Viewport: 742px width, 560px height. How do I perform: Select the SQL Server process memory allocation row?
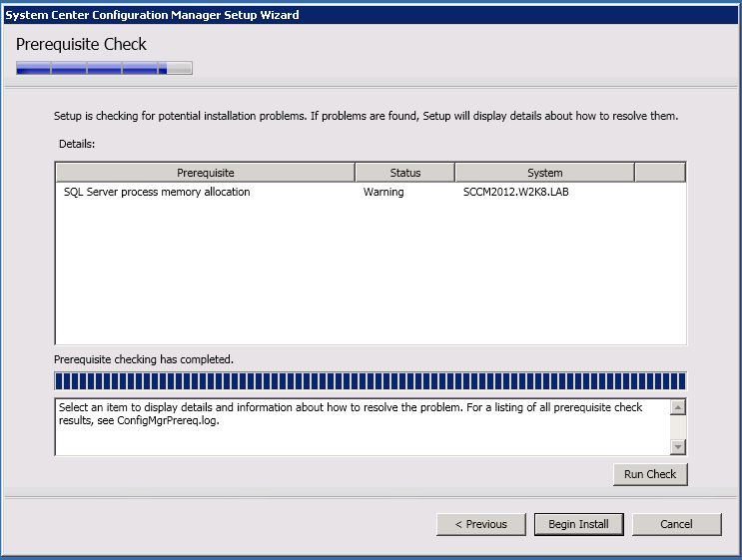pos(371,192)
